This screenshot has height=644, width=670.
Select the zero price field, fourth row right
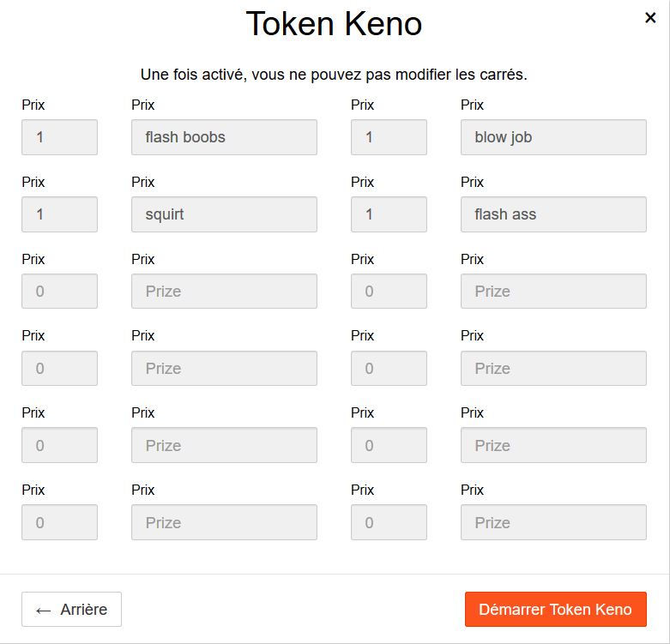(389, 369)
